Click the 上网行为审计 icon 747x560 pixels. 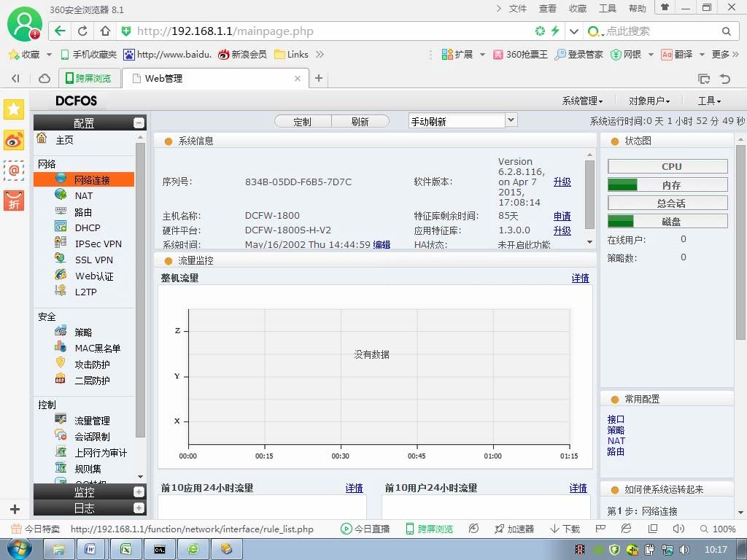click(61, 451)
